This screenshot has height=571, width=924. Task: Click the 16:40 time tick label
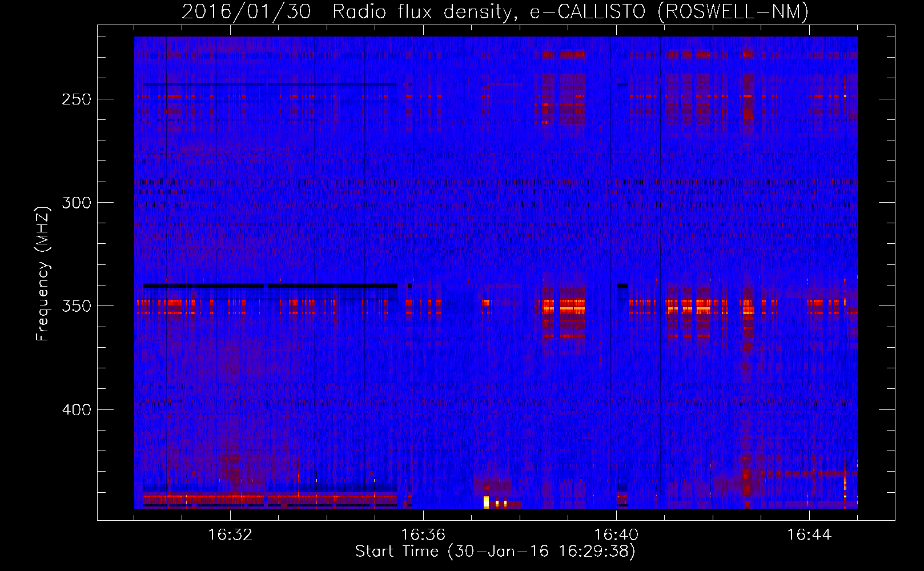[x=616, y=535]
